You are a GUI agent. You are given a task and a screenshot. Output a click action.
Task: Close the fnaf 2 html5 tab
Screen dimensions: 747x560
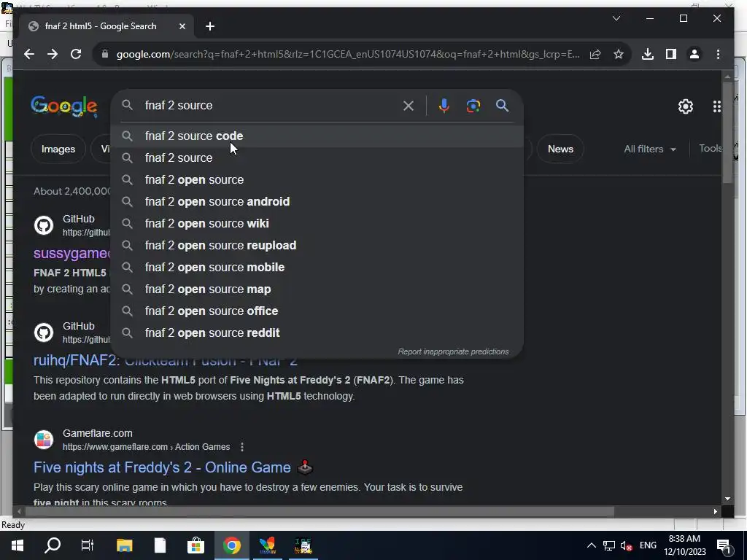[x=182, y=27]
